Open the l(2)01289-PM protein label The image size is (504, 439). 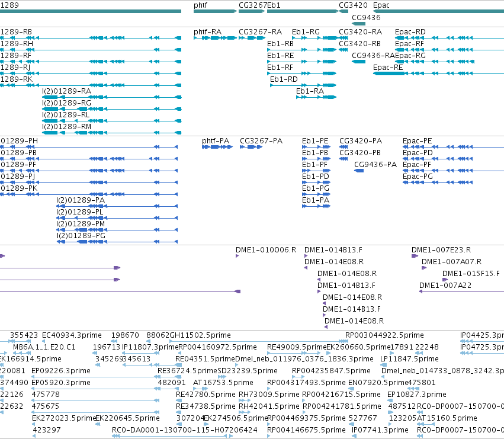[x=81, y=224]
